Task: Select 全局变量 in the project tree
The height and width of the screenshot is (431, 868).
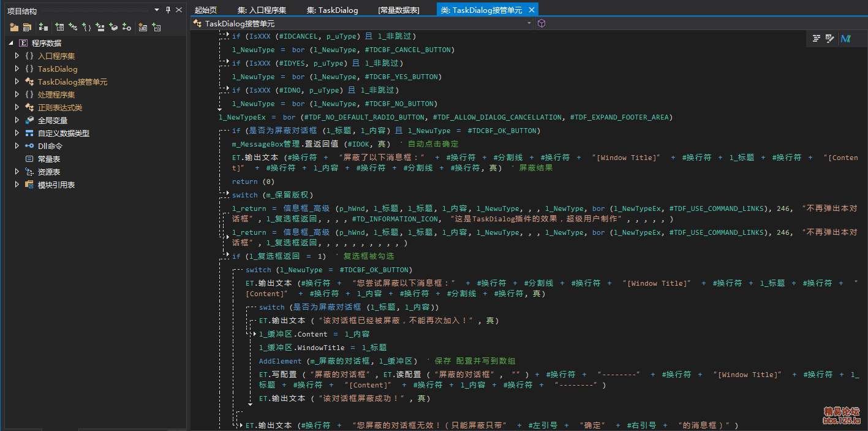Action: pyautogui.click(x=53, y=120)
